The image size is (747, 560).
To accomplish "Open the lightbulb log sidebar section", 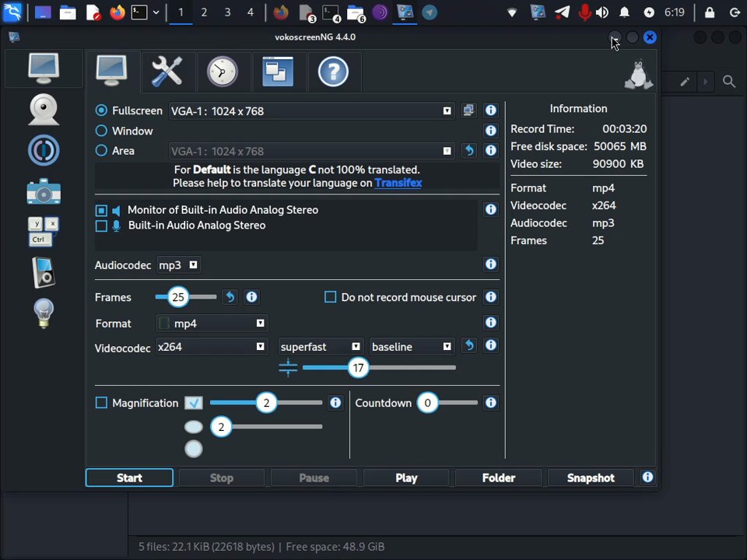I will [44, 313].
